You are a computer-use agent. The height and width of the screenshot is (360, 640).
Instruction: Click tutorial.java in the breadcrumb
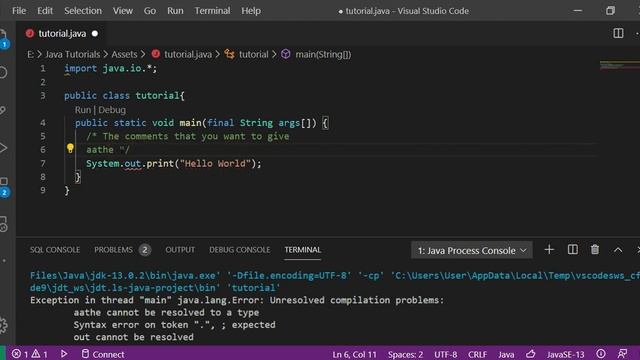[187, 54]
